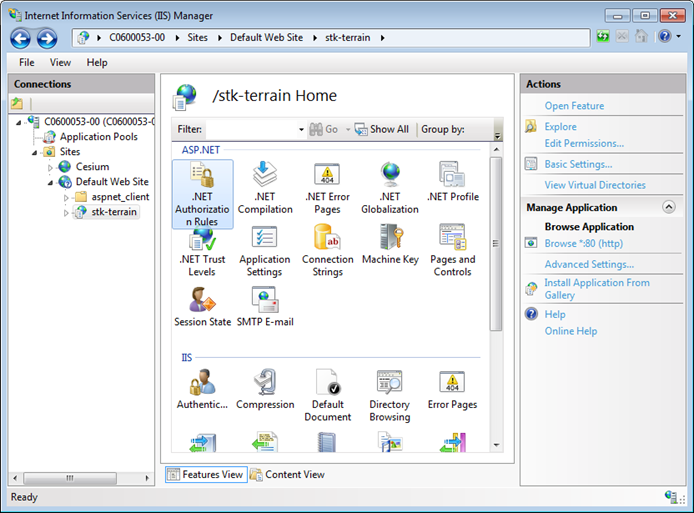The width and height of the screenshot is (694, 513).
Task: Click Online Help link
Action: [x=571, y=331]
